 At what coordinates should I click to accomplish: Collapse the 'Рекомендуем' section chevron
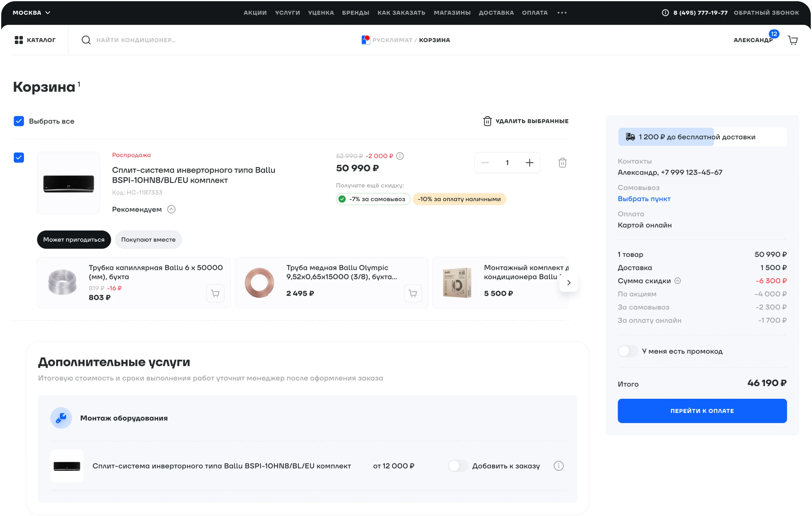tap(171, 210)
